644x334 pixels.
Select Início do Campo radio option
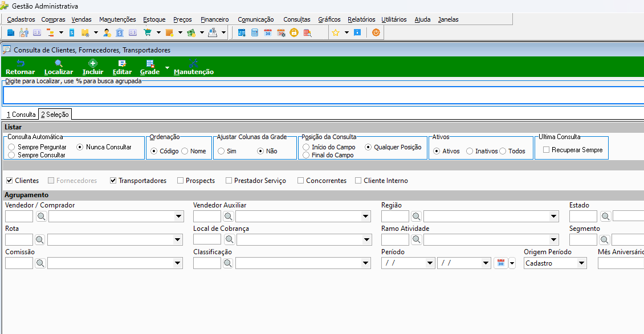(306, 147)
